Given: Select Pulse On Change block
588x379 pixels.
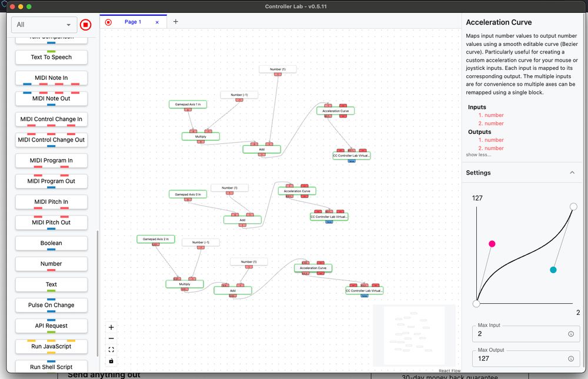Looking at the screenshot, I should [51, 305].
